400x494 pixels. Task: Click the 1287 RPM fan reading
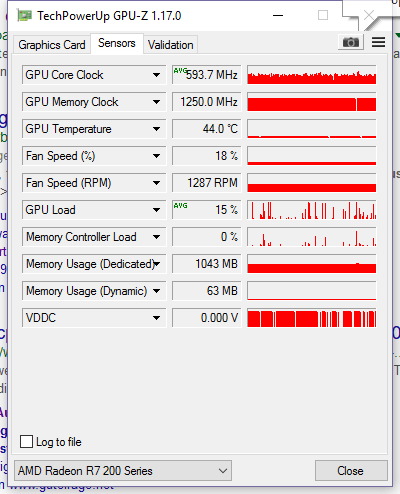click(x=207, y=183)
